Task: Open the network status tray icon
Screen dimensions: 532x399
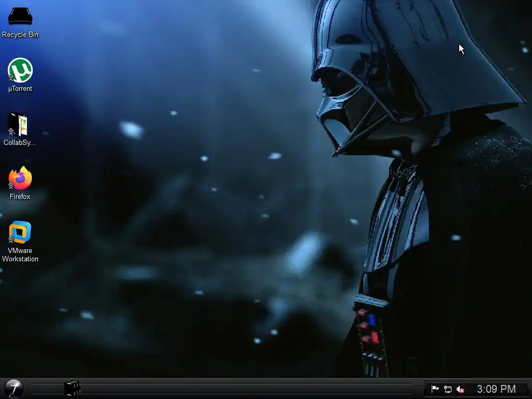Action: click(x=447, y=389)
